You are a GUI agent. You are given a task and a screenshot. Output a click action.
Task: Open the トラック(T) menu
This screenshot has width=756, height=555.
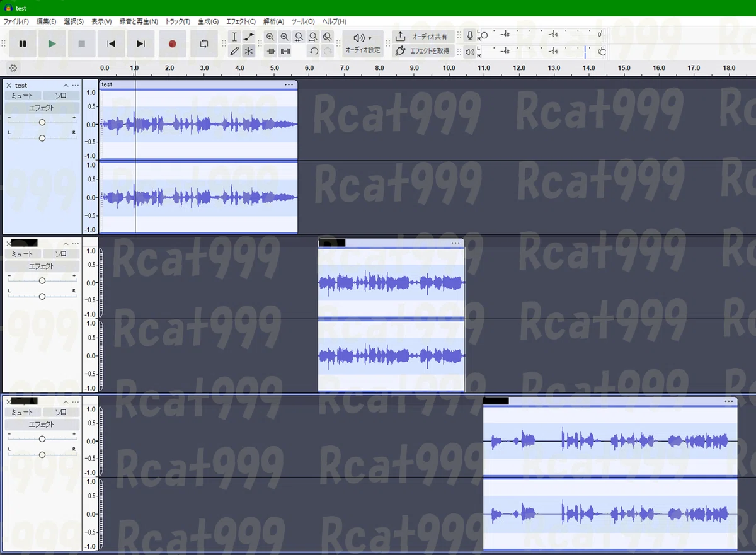point(178,21)
